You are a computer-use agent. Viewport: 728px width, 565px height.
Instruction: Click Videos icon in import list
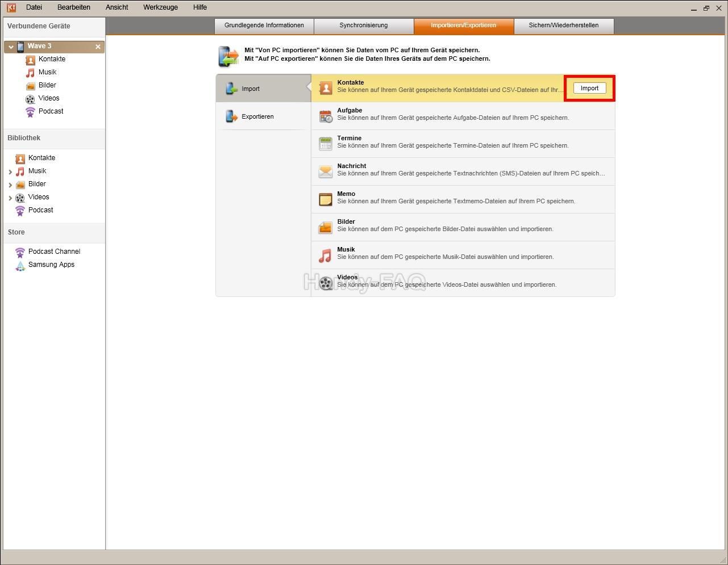click(326, 283)
